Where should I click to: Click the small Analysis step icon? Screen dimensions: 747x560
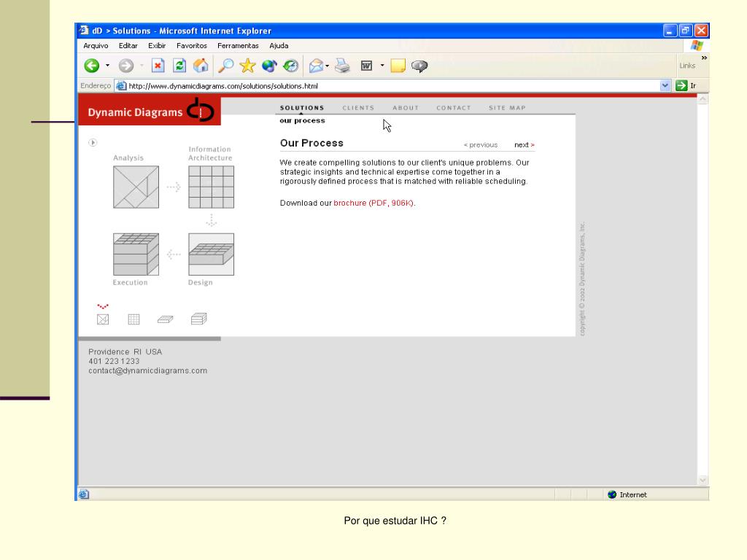[x=103, y=319]
